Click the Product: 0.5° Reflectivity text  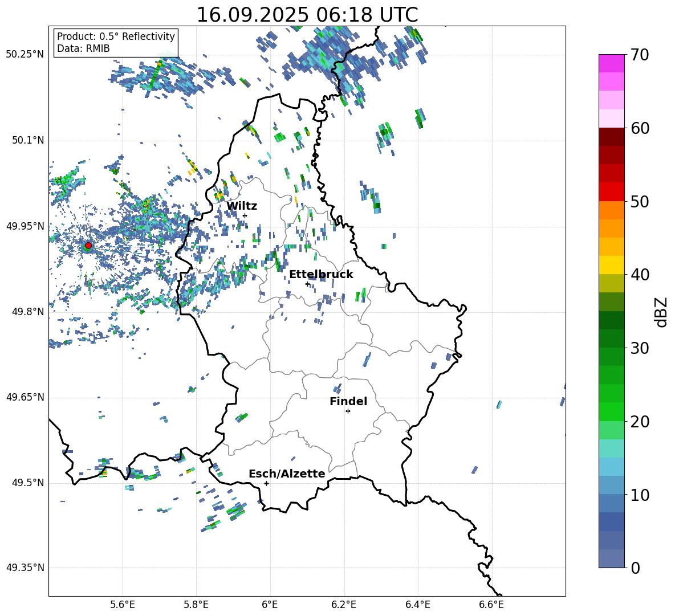pos(116,36)
